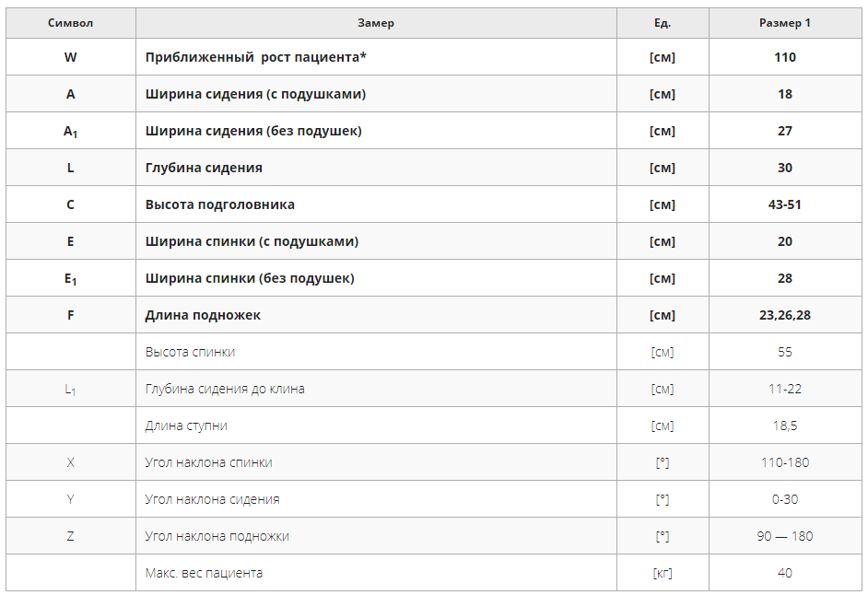Select the "Макс. вес пациента" cell
Viewport: 868px width, 595px height.
tap(204, 573)
